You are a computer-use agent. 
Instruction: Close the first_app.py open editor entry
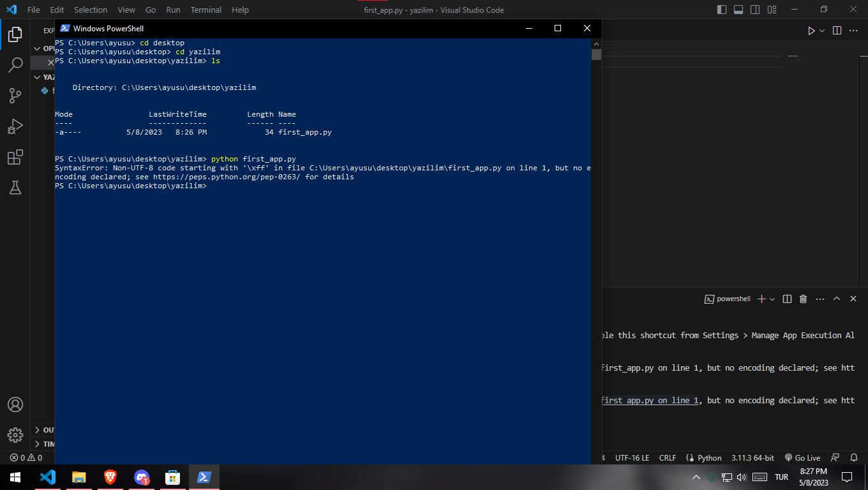pyautogui.click(x=51, y=63)
